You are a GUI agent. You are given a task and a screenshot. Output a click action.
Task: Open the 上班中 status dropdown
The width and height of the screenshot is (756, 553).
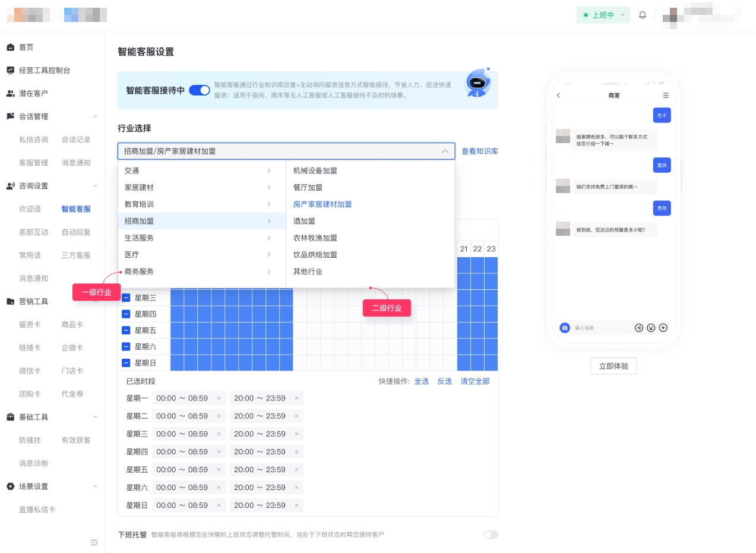(x=603, y=15)
